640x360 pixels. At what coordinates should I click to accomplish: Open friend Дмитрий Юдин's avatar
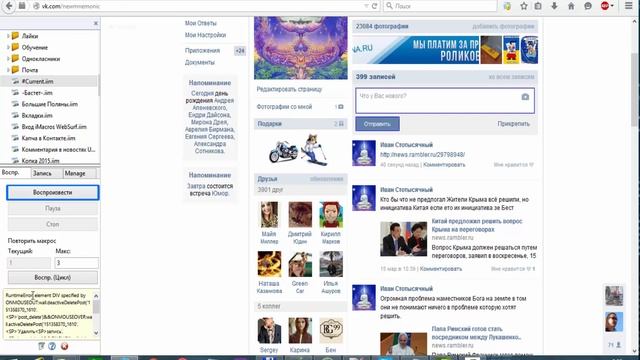[300, 214]
